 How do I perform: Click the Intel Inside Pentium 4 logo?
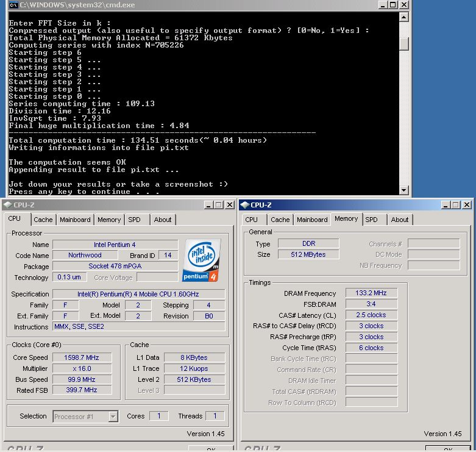[x=201, y=260]
